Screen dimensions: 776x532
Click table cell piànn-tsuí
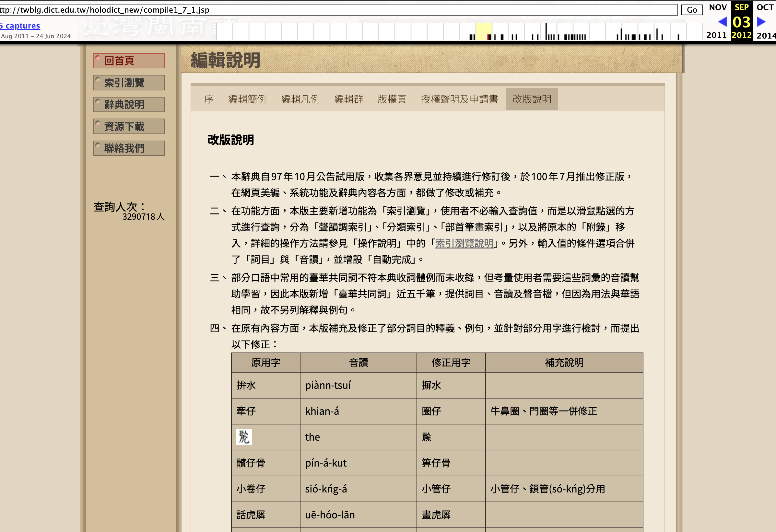tap(359, 385)
